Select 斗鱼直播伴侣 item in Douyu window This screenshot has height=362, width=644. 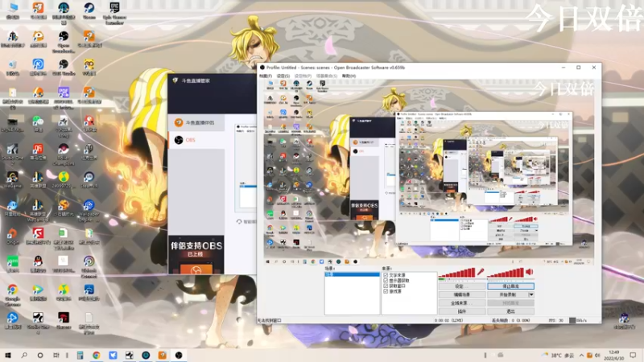196,122
